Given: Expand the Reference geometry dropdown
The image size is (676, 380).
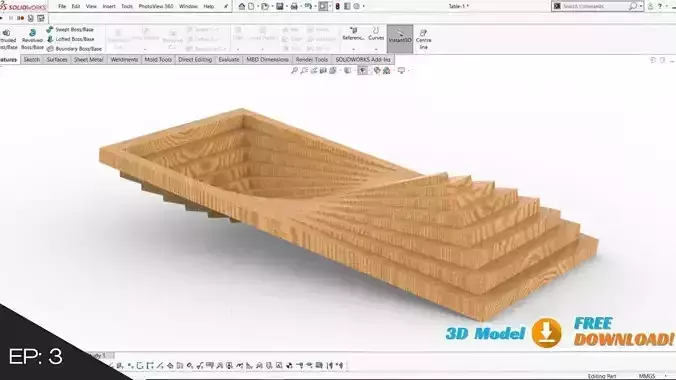Looking at the screenshot, I should (354, 49).
